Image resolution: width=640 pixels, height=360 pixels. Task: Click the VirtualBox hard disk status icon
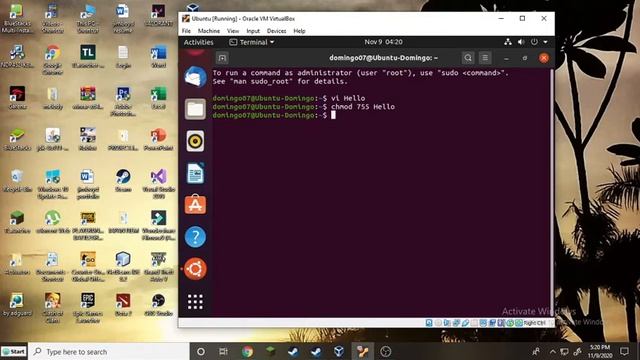(x=429, y=323)
